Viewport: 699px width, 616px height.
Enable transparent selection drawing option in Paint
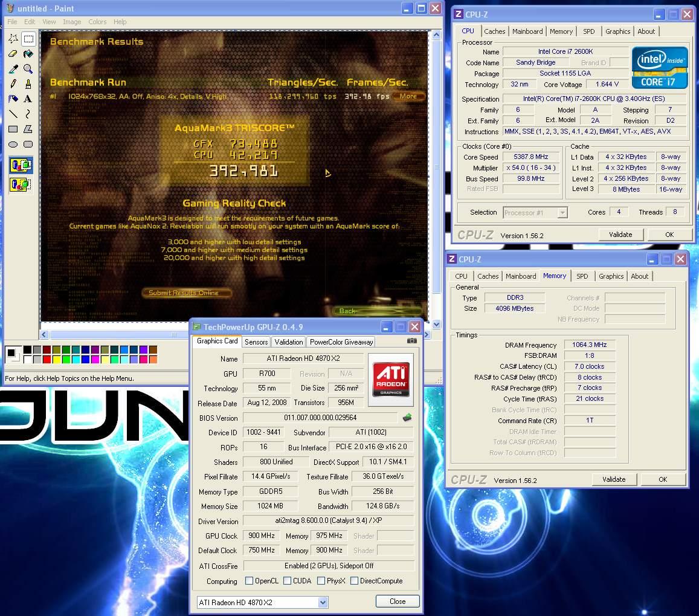(x=21, y=184)
